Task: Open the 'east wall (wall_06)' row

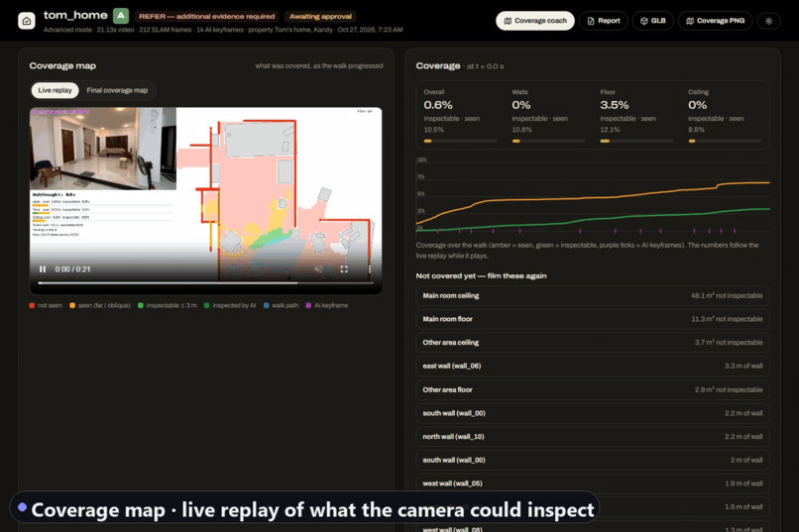Action: (592, 366)
